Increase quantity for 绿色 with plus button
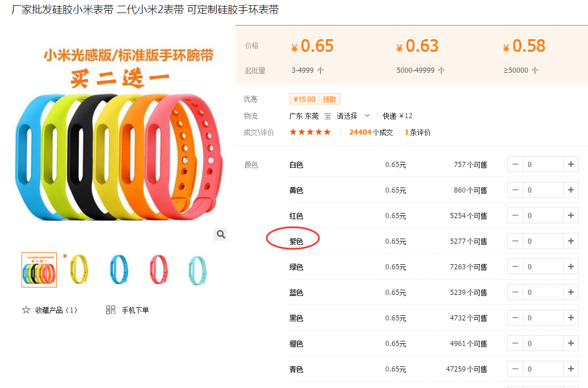 (571, 266)
